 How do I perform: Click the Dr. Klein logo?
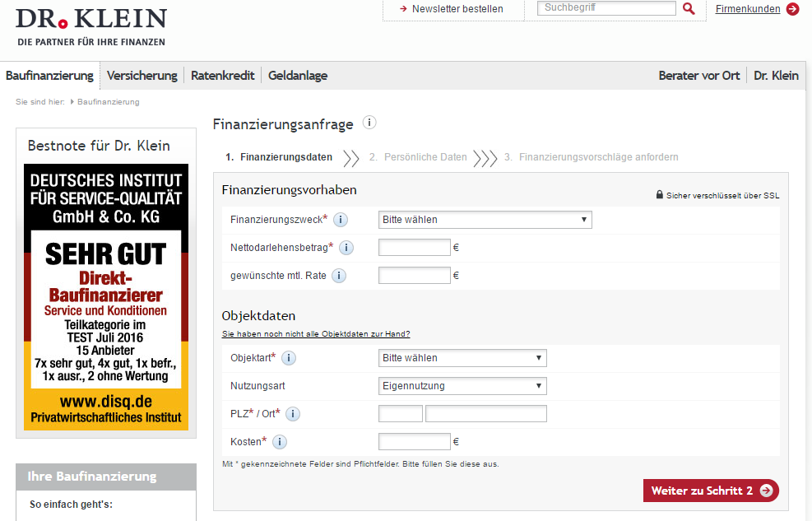pos(91,27)
